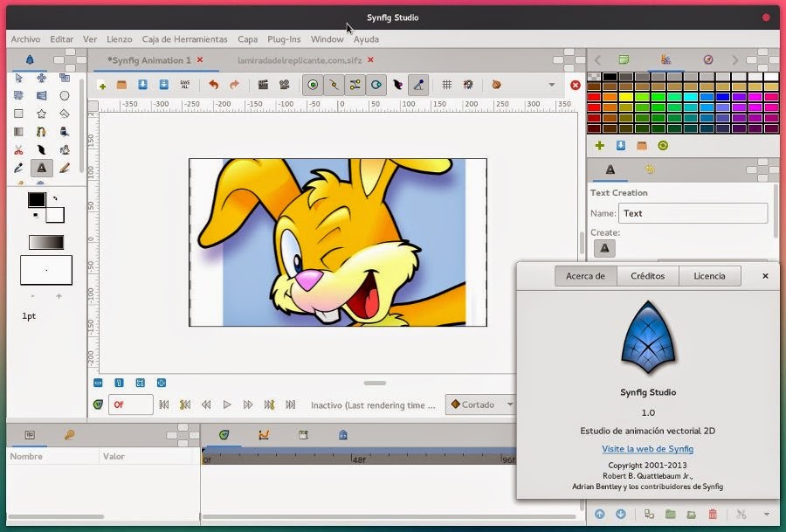Open the Lienzo menu
This screenshot has height=532, width=786.
click(x=120, y=39)
